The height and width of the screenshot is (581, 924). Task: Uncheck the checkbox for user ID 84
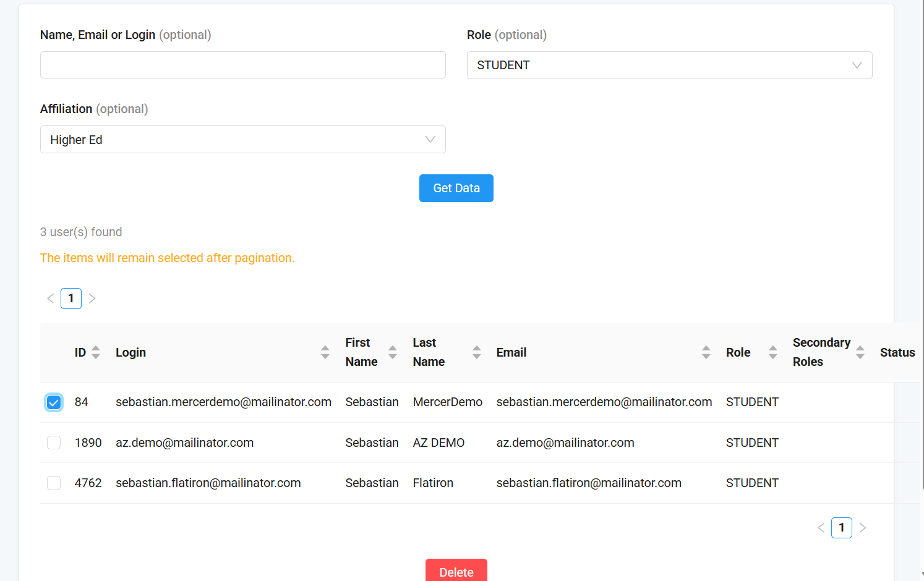tap(54, 402)
